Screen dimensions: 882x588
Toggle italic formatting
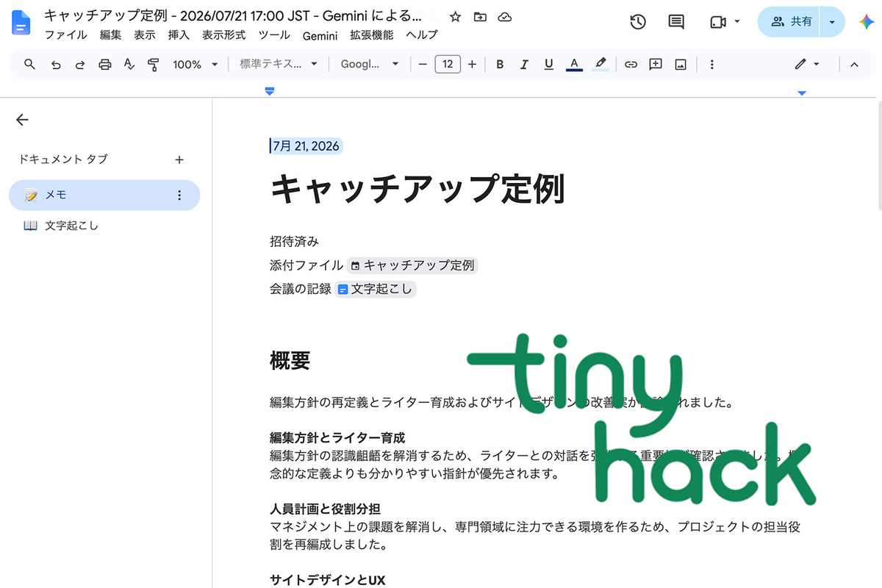pyautogui.click(x=524, y=65)
